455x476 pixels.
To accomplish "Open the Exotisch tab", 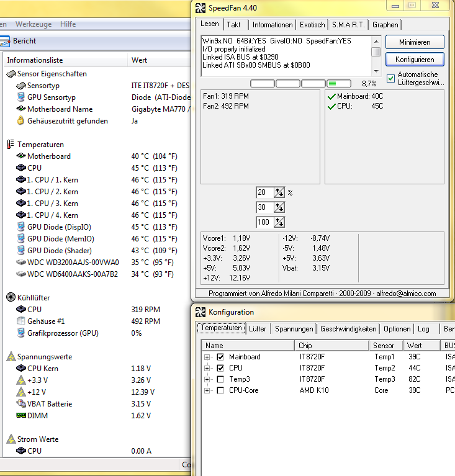I will coord(312,25).
